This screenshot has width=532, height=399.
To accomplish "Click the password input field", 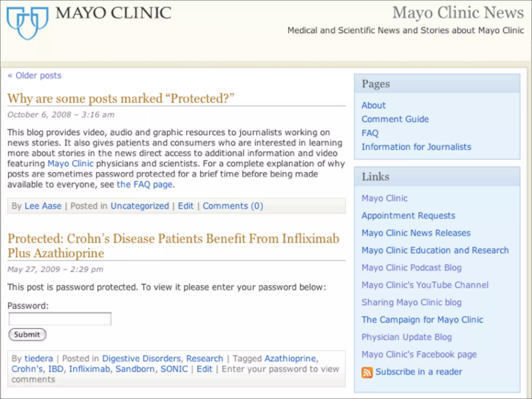I will 60,319.
